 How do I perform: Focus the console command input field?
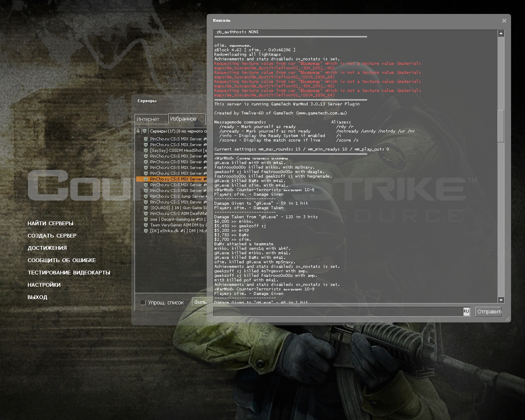338,312
